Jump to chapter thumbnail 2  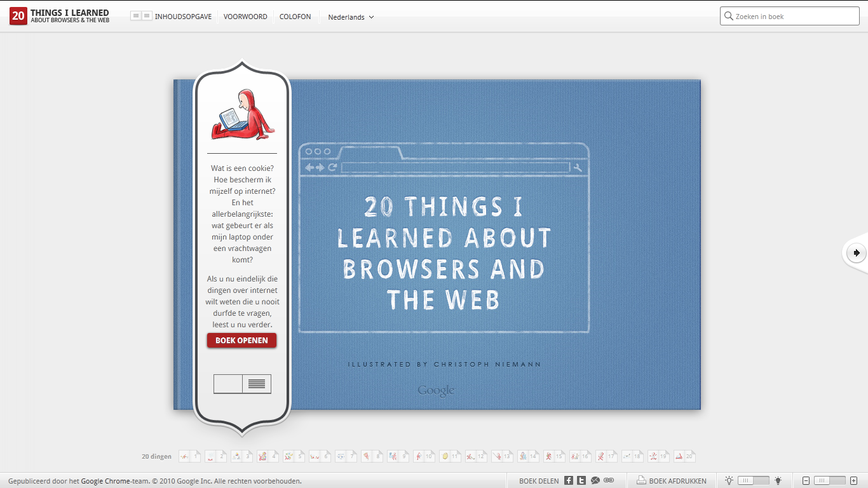click(216, 456)
